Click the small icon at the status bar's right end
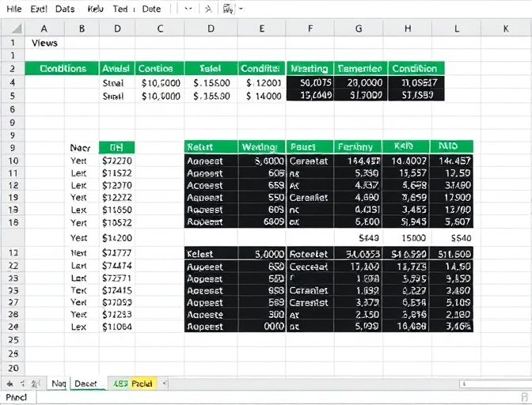 click(x=525, y=397)
